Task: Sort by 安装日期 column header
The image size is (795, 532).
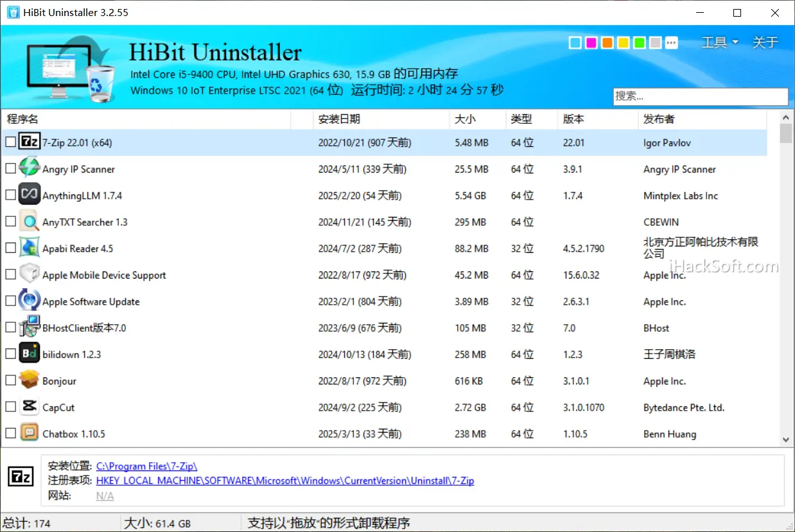Action: pyautogui.click(x=381, y=119)
